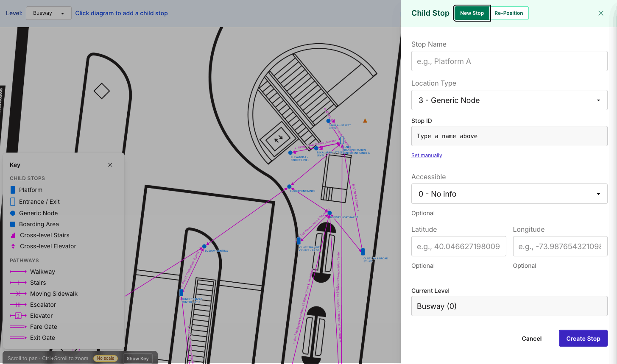Select the Olney Transportation Center Entrance A marker
617x364 pixels.
[x=342, y=140]
